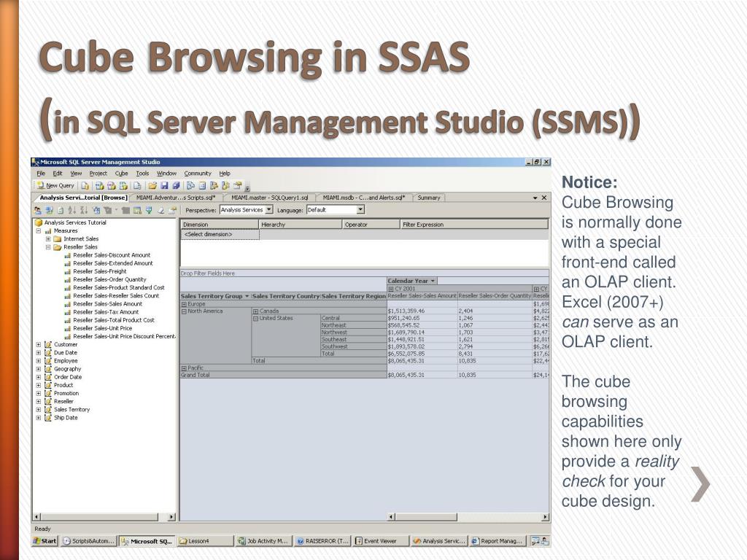Viewport: 747px width, 560px height.
Task: Click the Start button in the taskbar
Action: click(44, 541)
